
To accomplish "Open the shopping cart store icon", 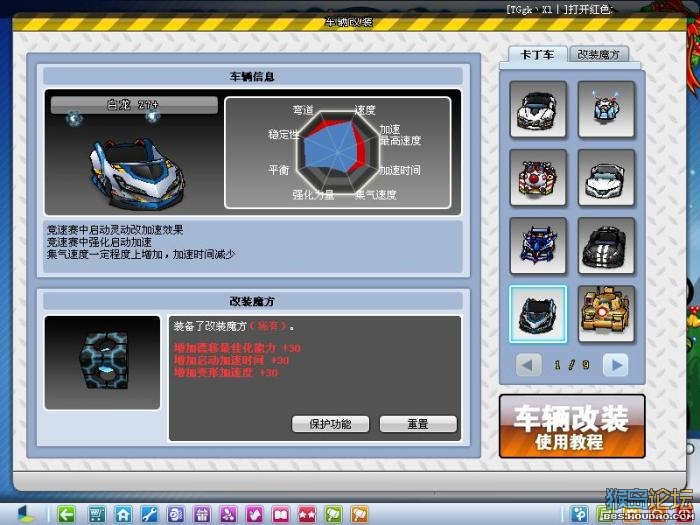I will click(96, 515).
